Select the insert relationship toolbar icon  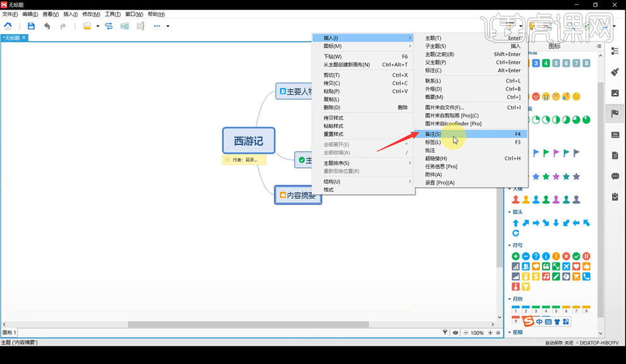[109, 26]
